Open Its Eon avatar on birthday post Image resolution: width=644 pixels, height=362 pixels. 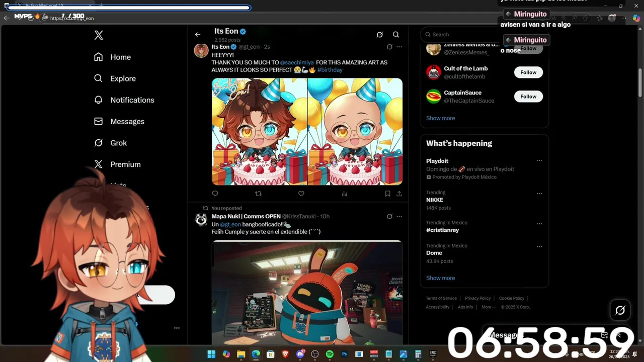coord(201,50)
